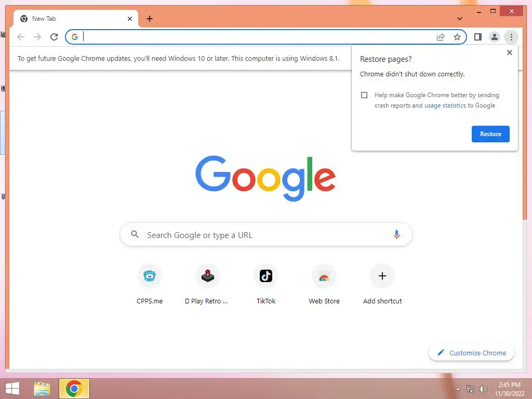The width and height of the screenshot is (532, 399).
Task: Show hidden tray icons arrow
Action: click(458, 389)
